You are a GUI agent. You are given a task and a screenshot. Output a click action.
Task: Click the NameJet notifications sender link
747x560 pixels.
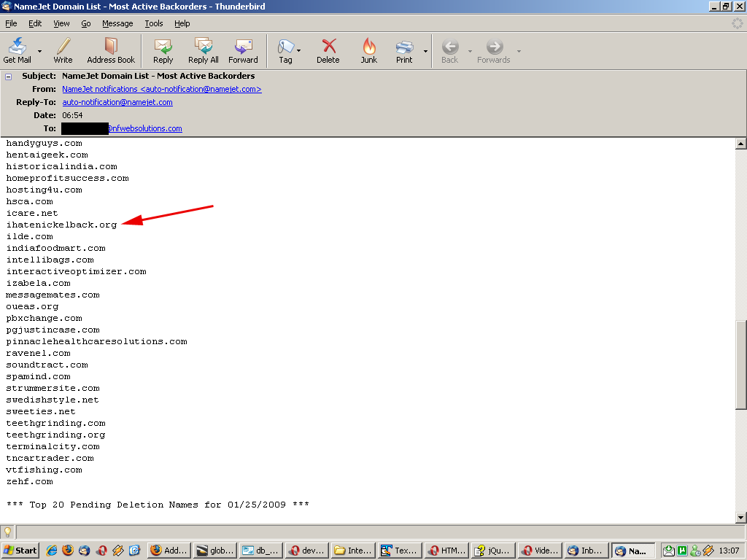pos(162,89)
